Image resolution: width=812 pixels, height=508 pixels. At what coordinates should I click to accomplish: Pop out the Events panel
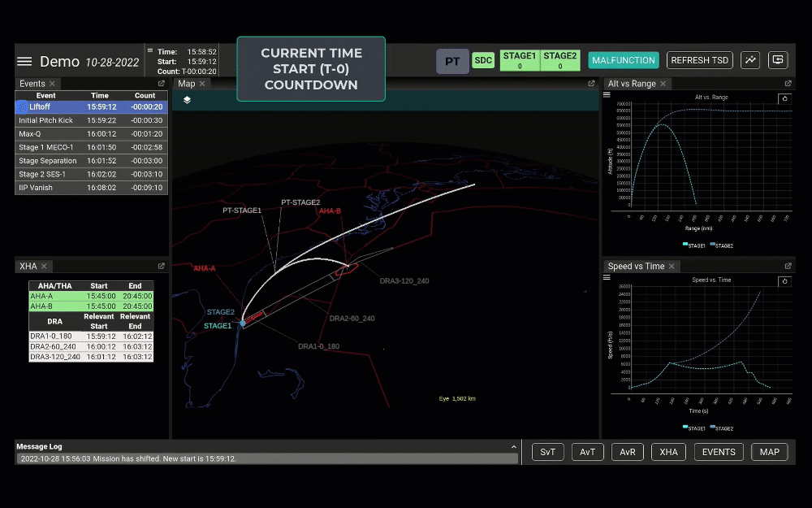click(161, 83)
